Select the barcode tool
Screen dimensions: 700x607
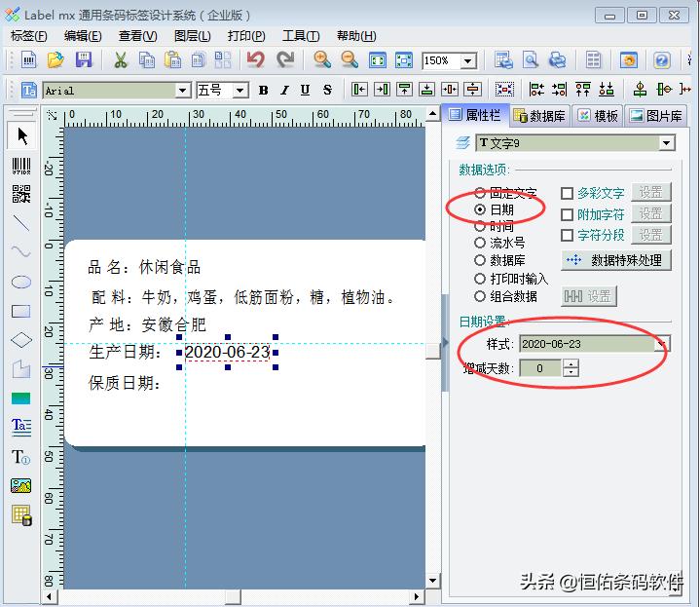point(21,166)
